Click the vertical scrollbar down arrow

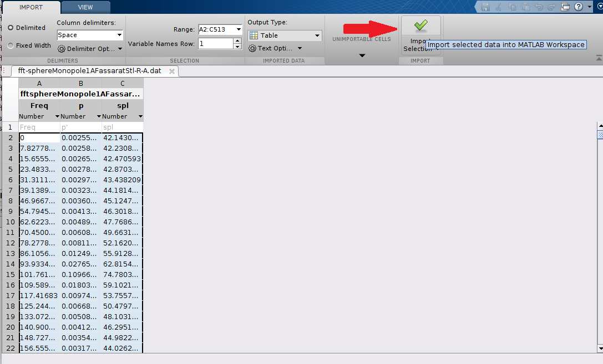[600, 348]
